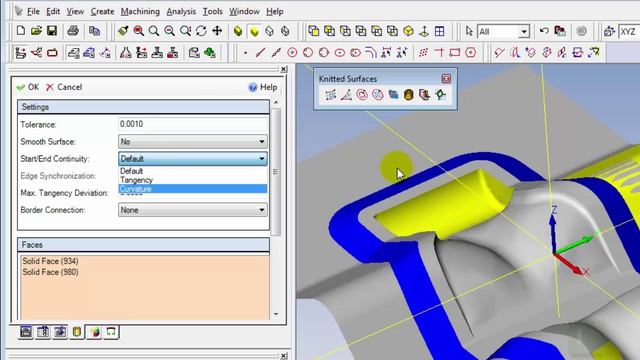Choose Curvature from continuity list
Viewport: 640px width, 360px height.
click(x=193, y=189)
